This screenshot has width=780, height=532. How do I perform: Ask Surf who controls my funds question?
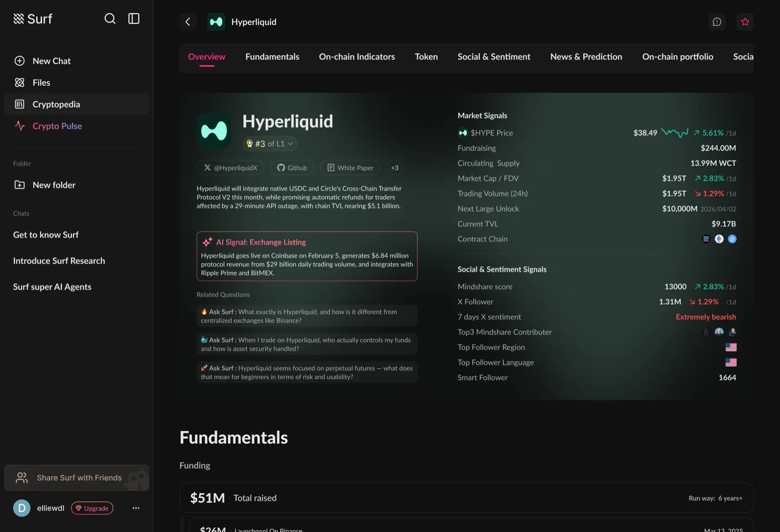(x=307, y=344)
